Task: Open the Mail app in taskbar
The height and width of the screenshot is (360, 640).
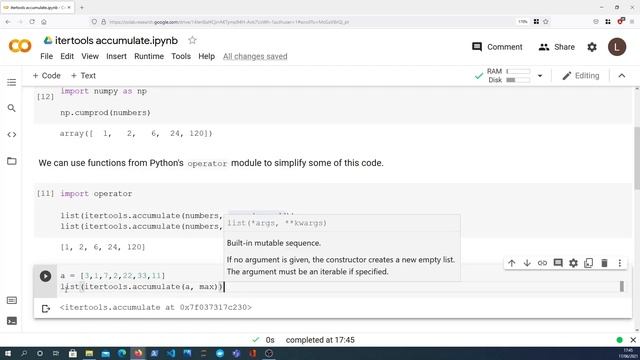Action: [105, 353]
